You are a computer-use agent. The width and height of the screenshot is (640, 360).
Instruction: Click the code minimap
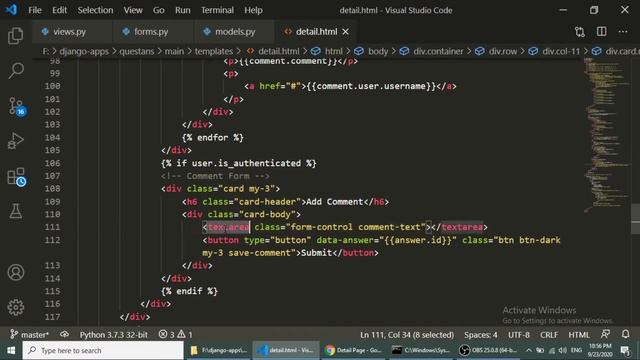coord(606,135)
